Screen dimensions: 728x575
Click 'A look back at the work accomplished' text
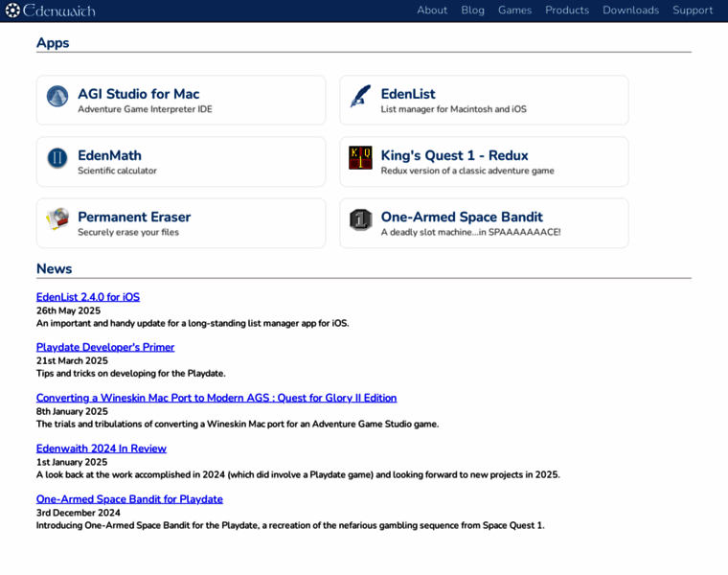coord(298,474)
